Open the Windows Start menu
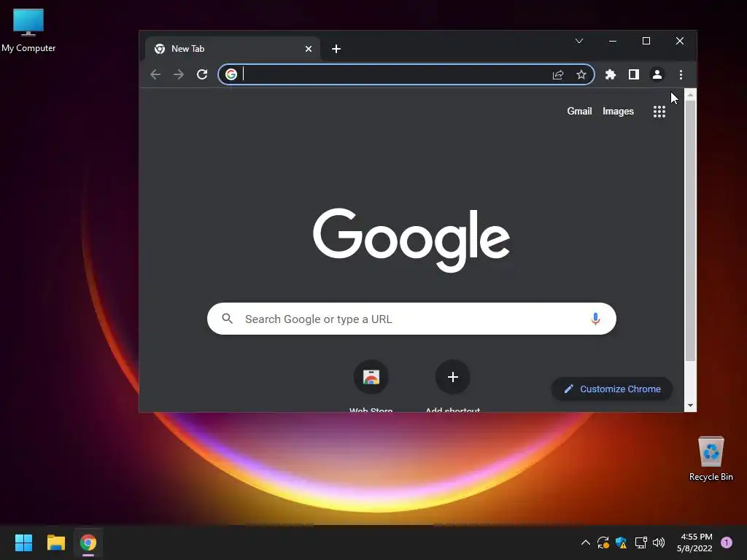 pyautogui.click(x=23, y=542)
